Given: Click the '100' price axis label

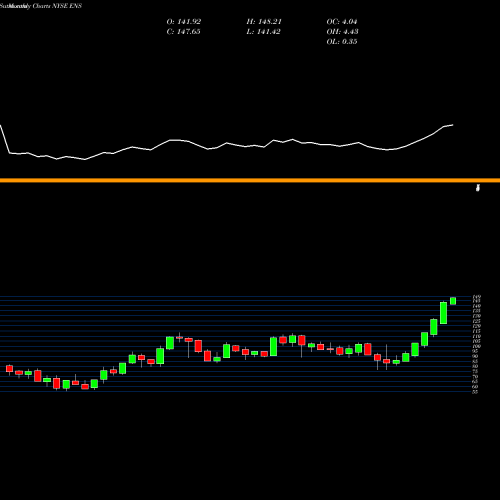Looking at the screenshot, I should coord(476,346).
